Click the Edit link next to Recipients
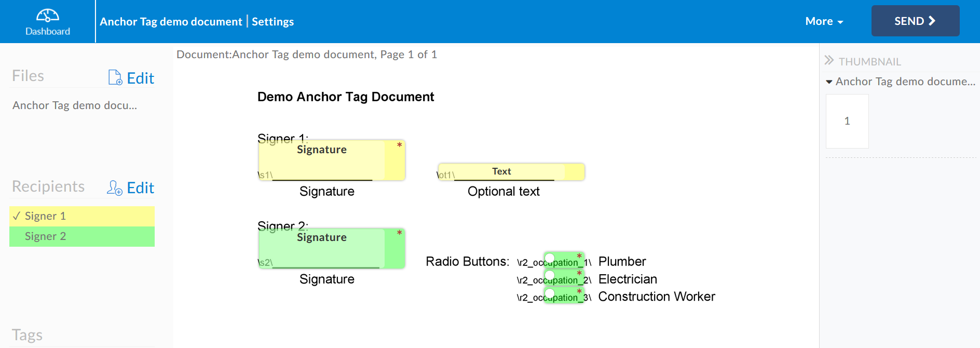Image resolution: width=980 pixels, height=348 pixels. (x=140, y=188)
